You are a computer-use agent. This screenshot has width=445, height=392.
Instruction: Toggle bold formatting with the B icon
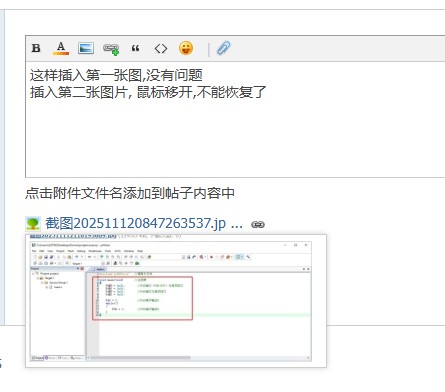[36, 48]
